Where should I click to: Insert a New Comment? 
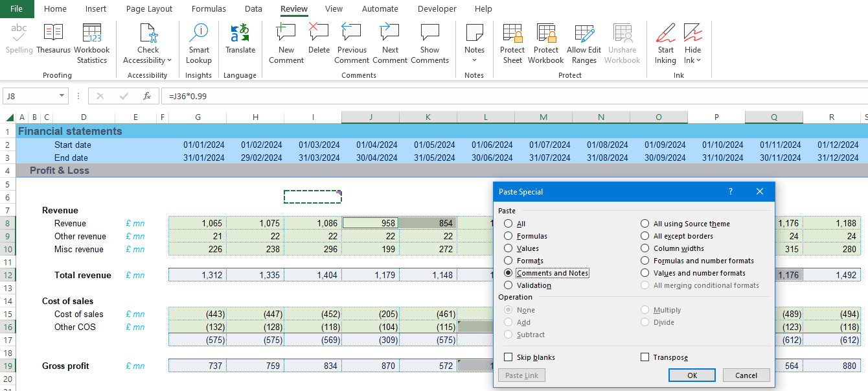point(286,39)
